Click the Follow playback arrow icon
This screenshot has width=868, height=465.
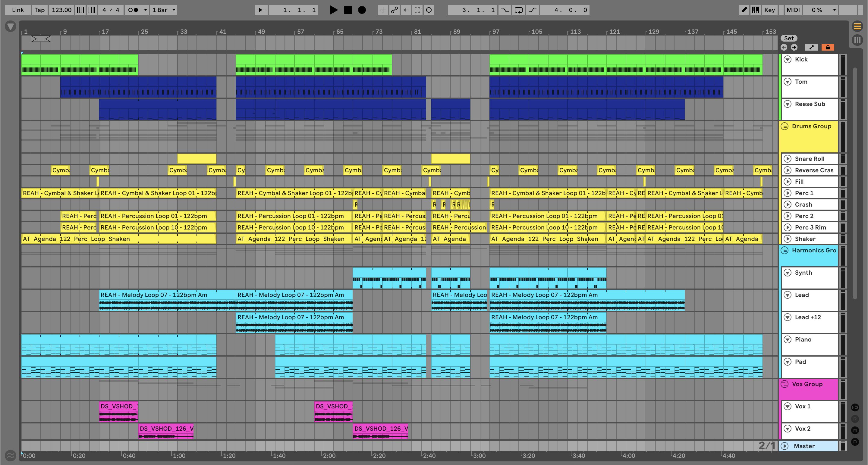(x=261, y=10)
